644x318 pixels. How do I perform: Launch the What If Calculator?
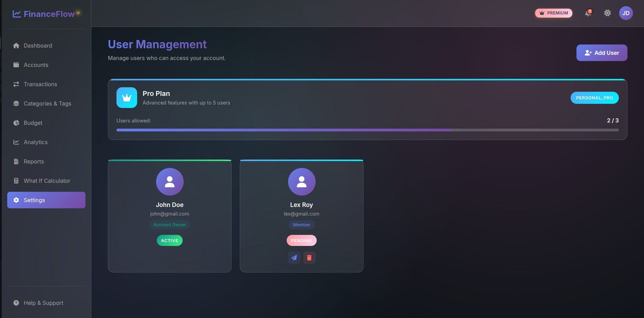[47, 181]
